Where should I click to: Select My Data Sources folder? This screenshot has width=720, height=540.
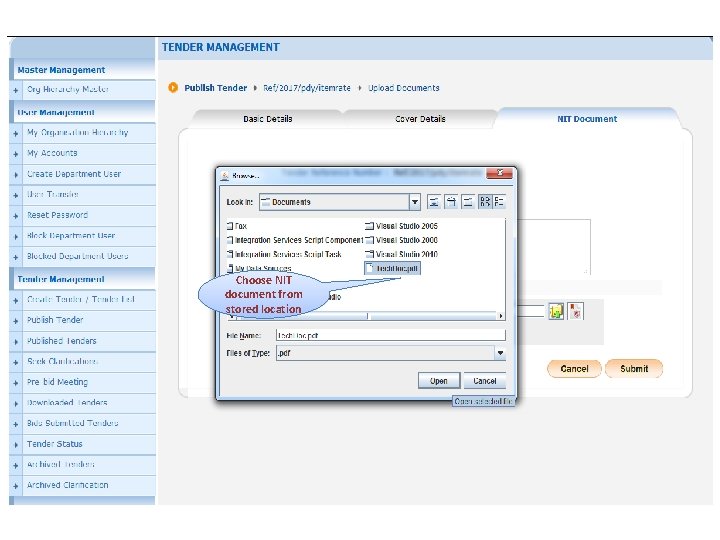pyautogui.click(x=259, y=268)
